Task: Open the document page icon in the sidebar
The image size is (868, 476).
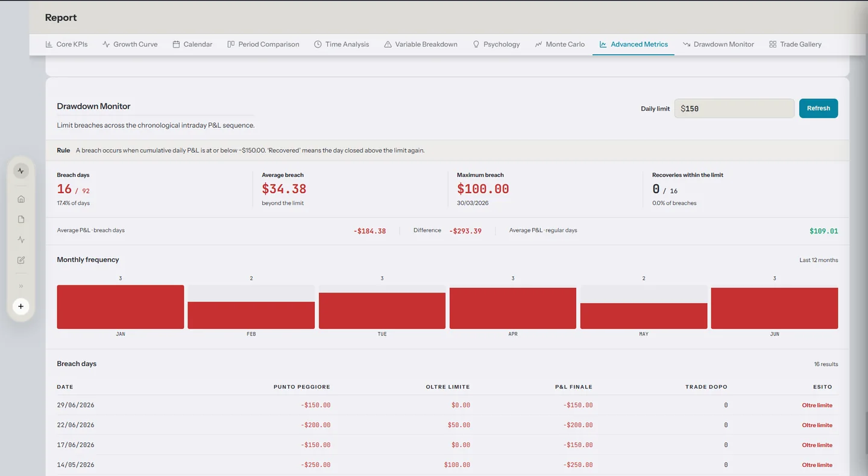Action: 21,220
